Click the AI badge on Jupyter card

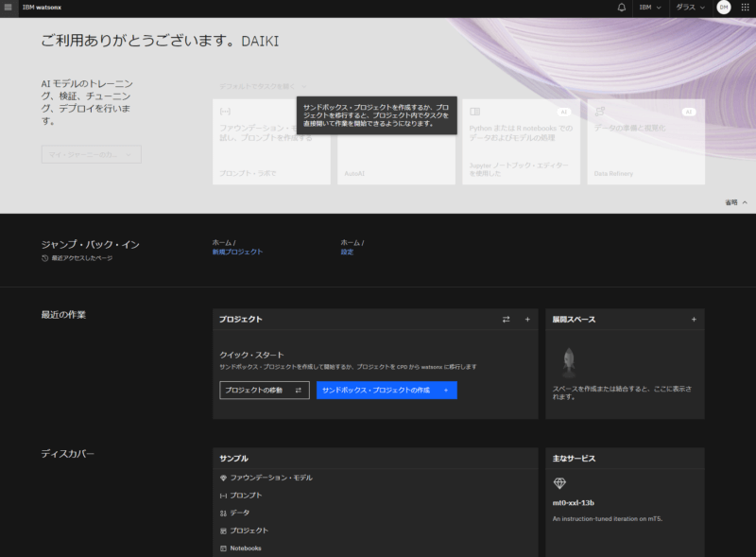coord(563,112)
